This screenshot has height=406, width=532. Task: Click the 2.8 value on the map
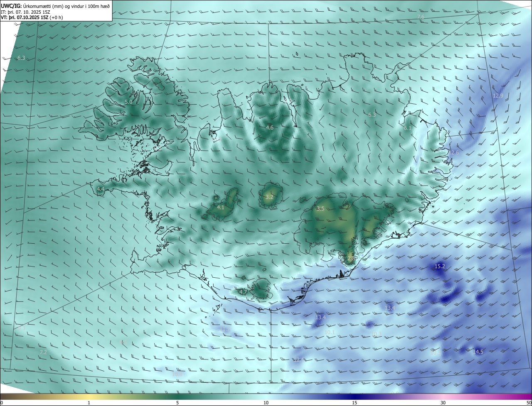click(x=351, y=258)
